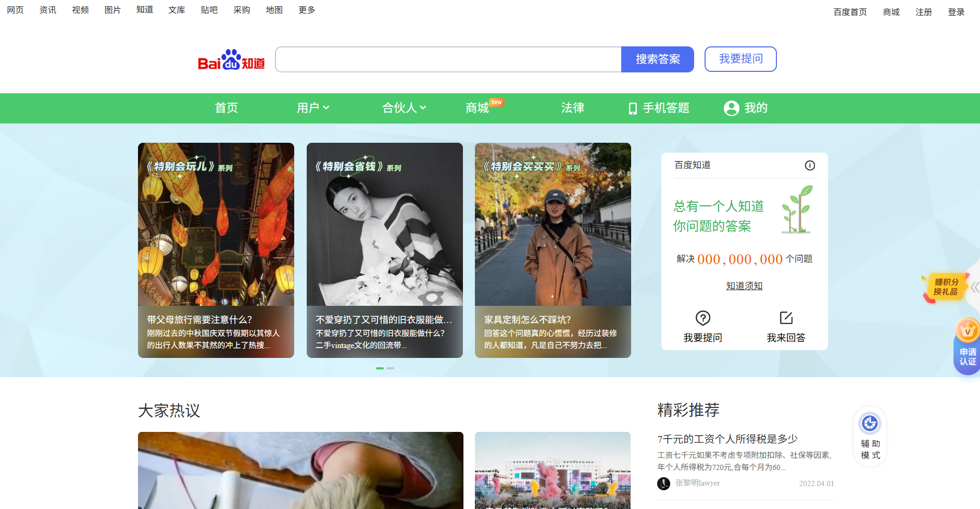Select the second carousel indicator dot
Screen dimensions: 980x509
coord(391,368)
